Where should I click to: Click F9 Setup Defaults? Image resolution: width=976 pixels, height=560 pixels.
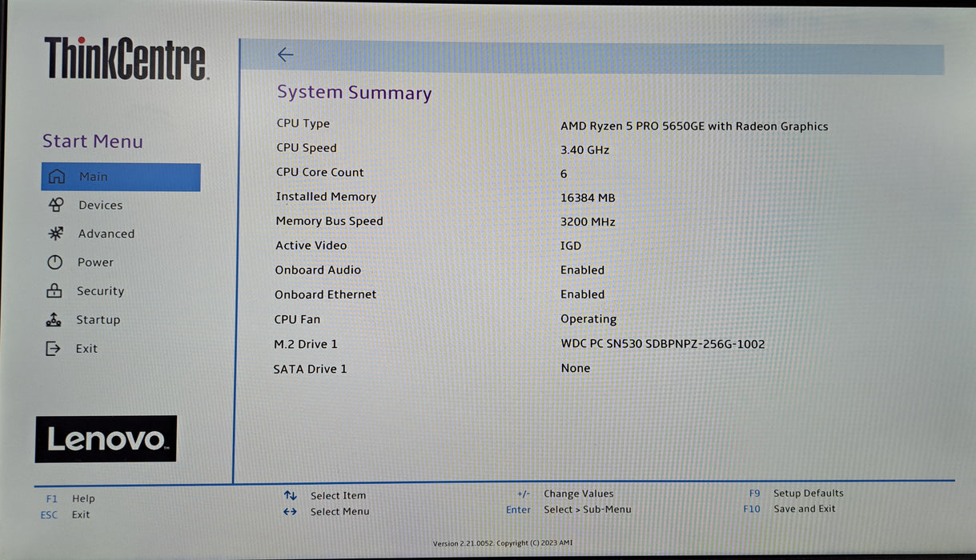click(796, 494)
